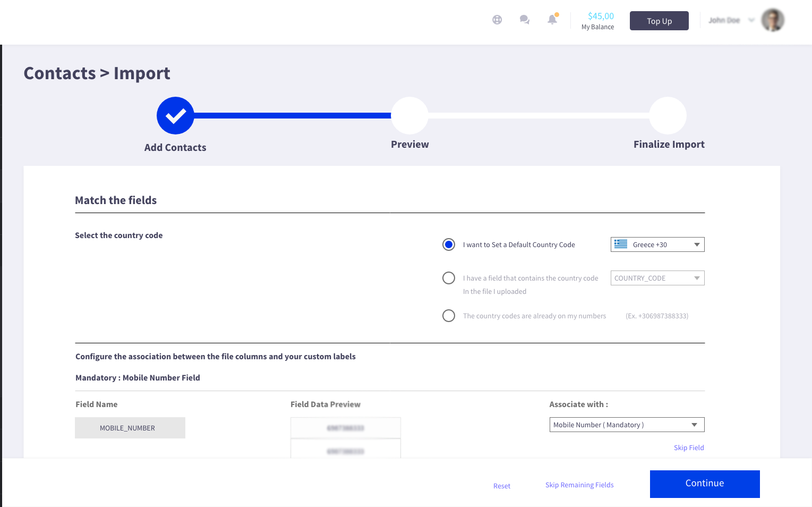Click the Skip Remaining Fields link

pyautogui.click(x=579, y=485)
